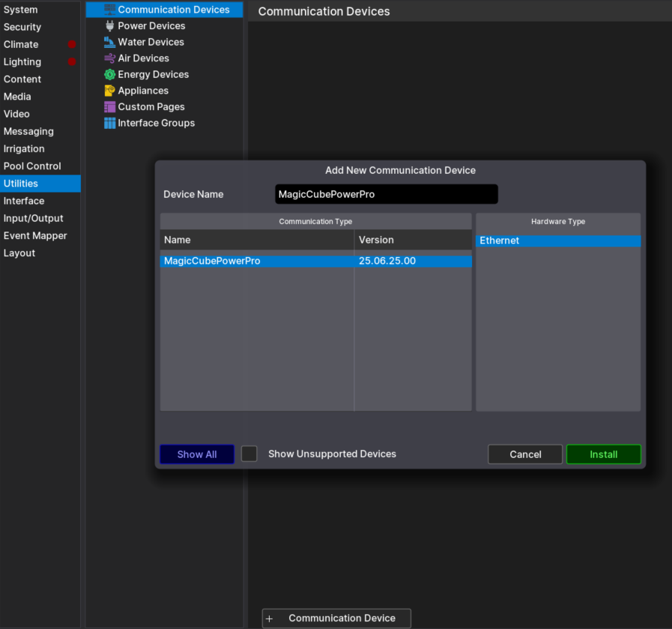
Task: Click the Energy Devices green gear icon
Action: pyautogui.click(x=109, y=75)
